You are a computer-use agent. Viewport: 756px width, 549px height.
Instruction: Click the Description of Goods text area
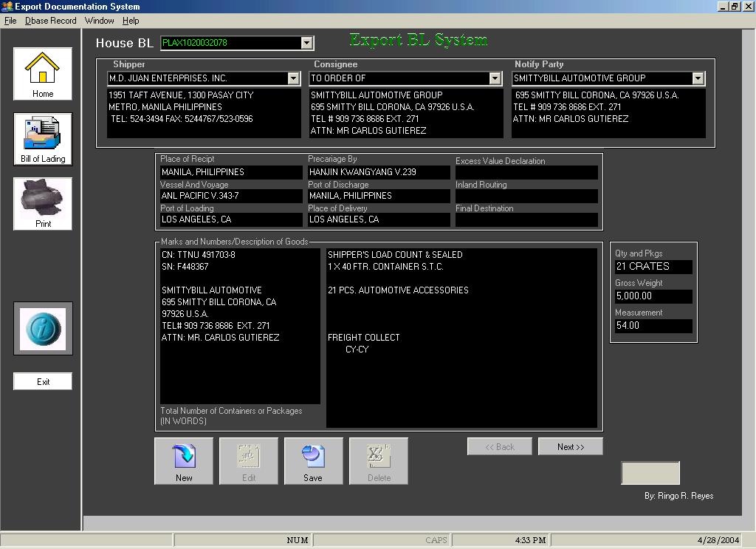click(x=461, y=338)
